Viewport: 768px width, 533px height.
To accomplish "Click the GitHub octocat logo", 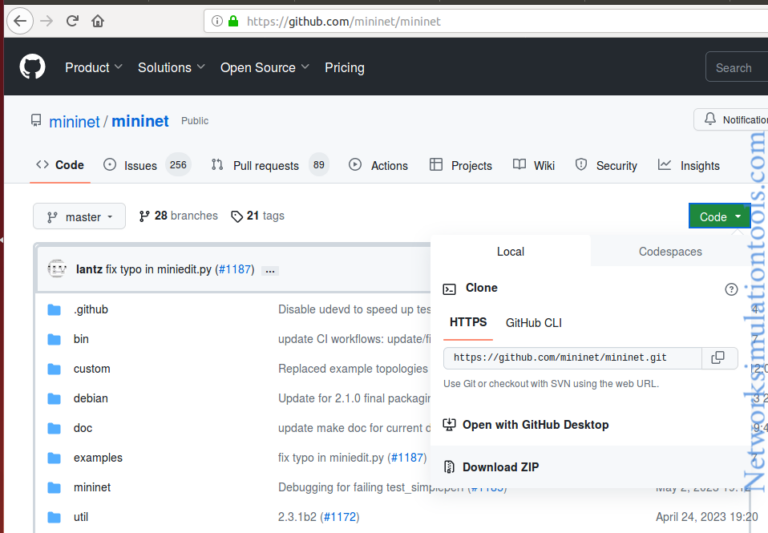I will 32,67.
